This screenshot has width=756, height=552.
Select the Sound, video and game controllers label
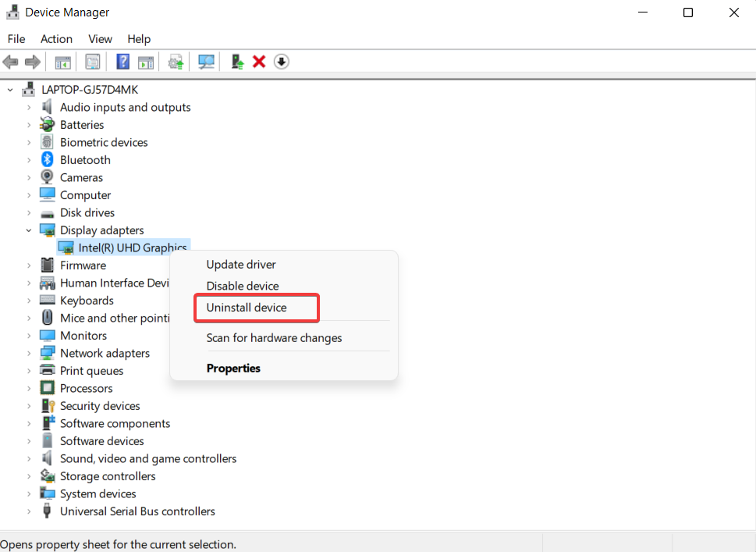148,458
